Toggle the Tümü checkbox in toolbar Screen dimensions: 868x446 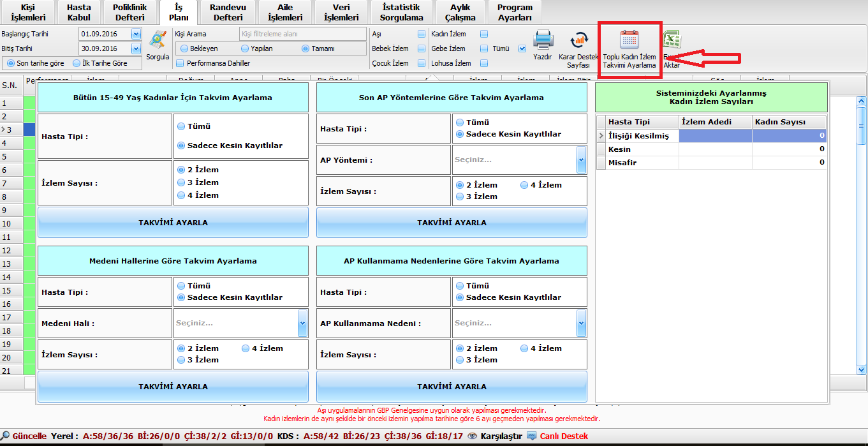click(522, 48)
